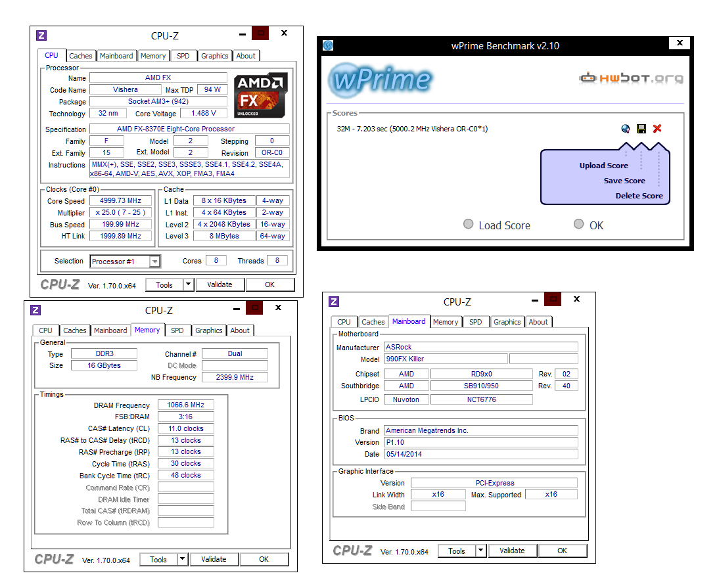Click the floppy disk save score icon
Image resolution: width=719 pixels, height=588 pixels.
point(641,129)
